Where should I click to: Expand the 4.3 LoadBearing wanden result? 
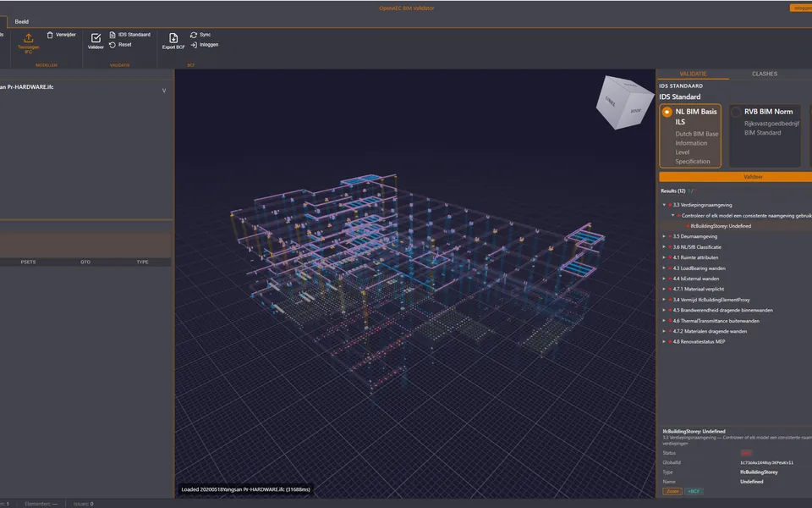point(665,268)
